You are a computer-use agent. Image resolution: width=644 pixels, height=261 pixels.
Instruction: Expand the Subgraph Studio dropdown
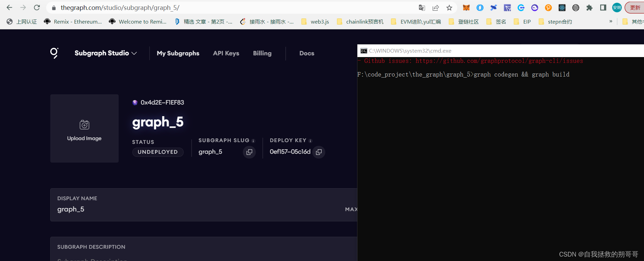tap(106, 53)
